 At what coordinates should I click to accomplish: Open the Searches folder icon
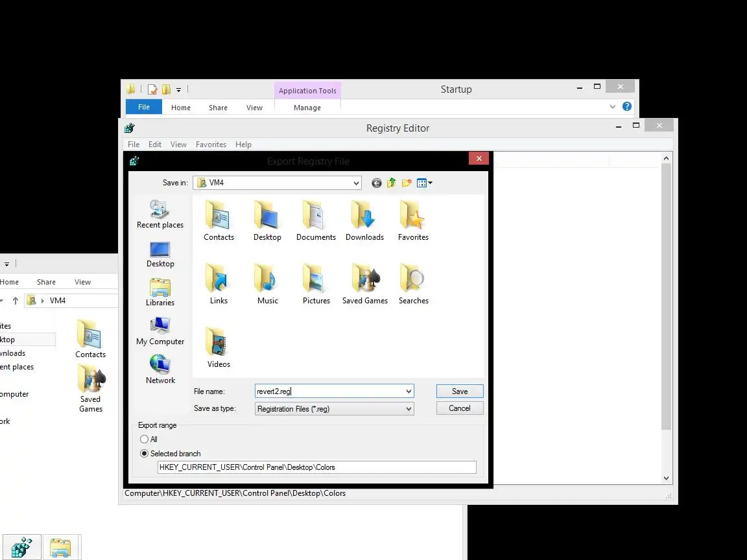(413, 284)
